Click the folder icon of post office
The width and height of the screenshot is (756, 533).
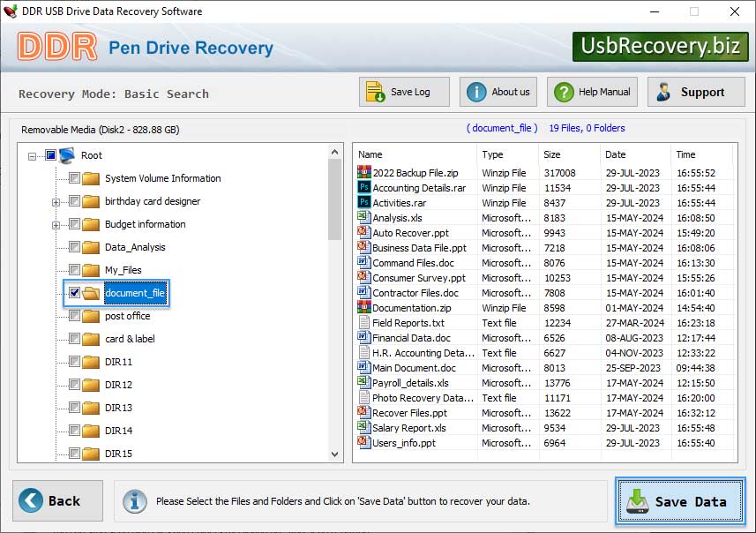91,316
